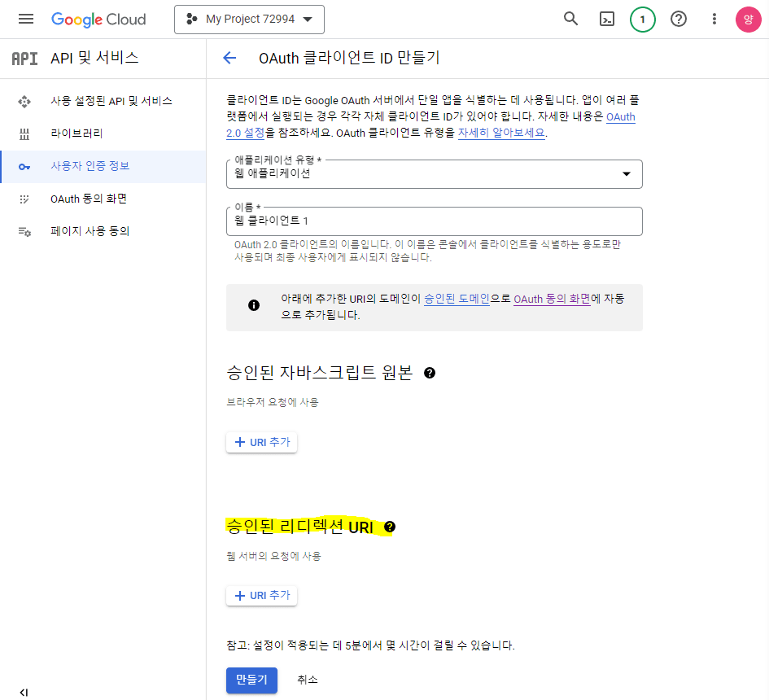The image size is (769, 700).
Task: Collapse the left sidebar panel
Action: point(24,692)
